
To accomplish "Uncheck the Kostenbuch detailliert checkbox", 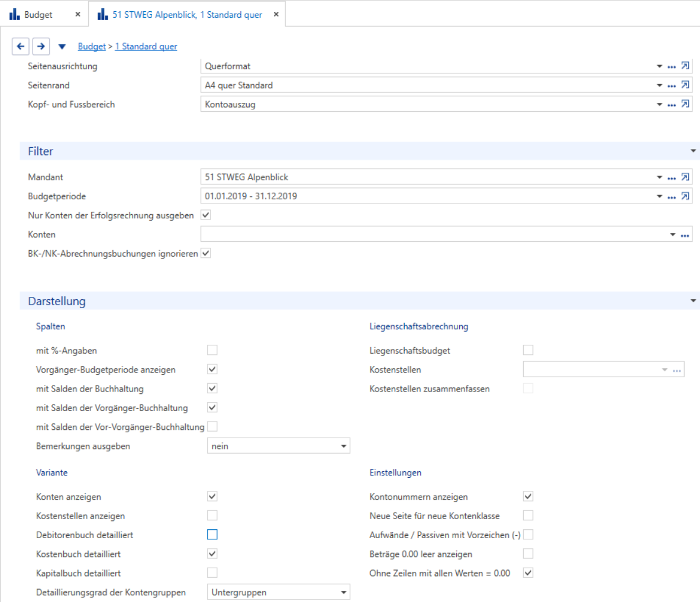I will point(212,554).
